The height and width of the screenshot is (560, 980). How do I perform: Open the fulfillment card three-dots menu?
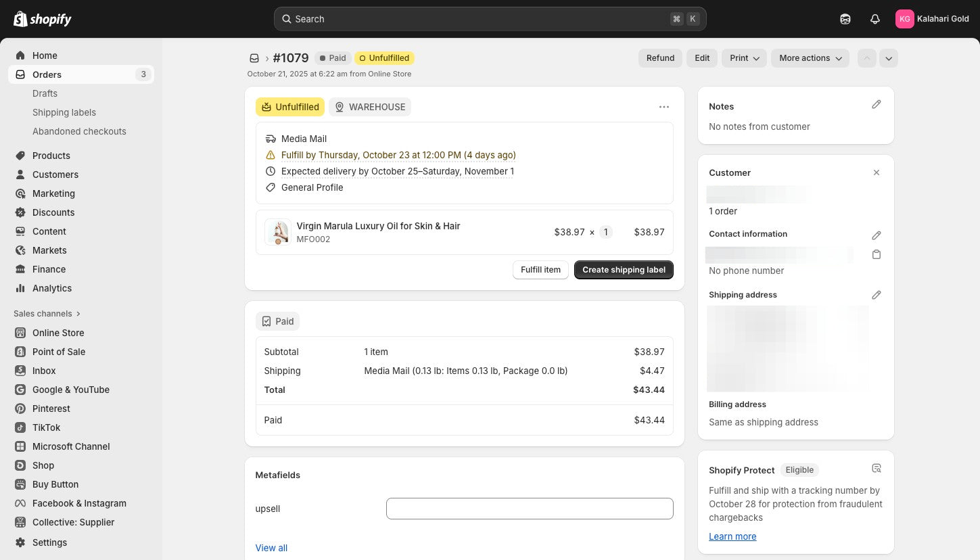[663, 107]
